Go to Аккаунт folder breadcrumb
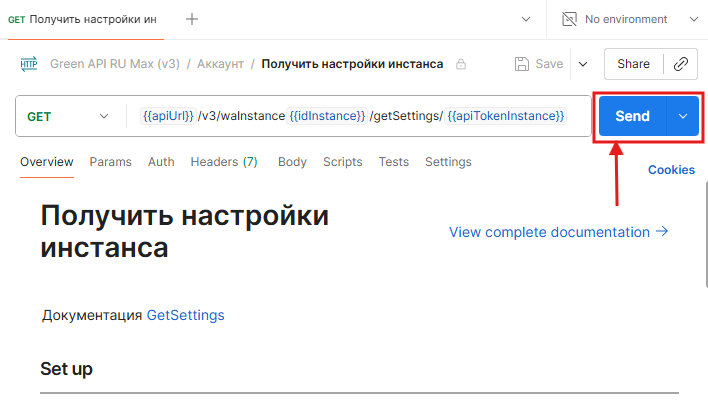 tap(220, 64)
